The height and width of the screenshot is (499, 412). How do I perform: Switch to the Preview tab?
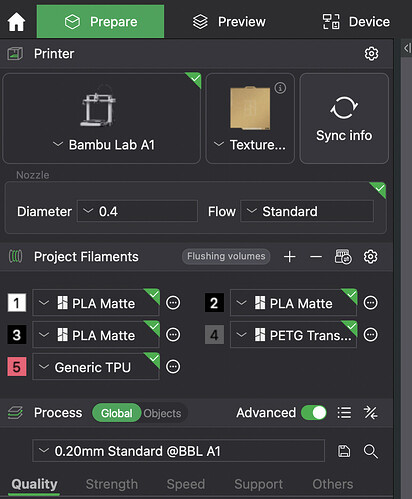[229, 22]
